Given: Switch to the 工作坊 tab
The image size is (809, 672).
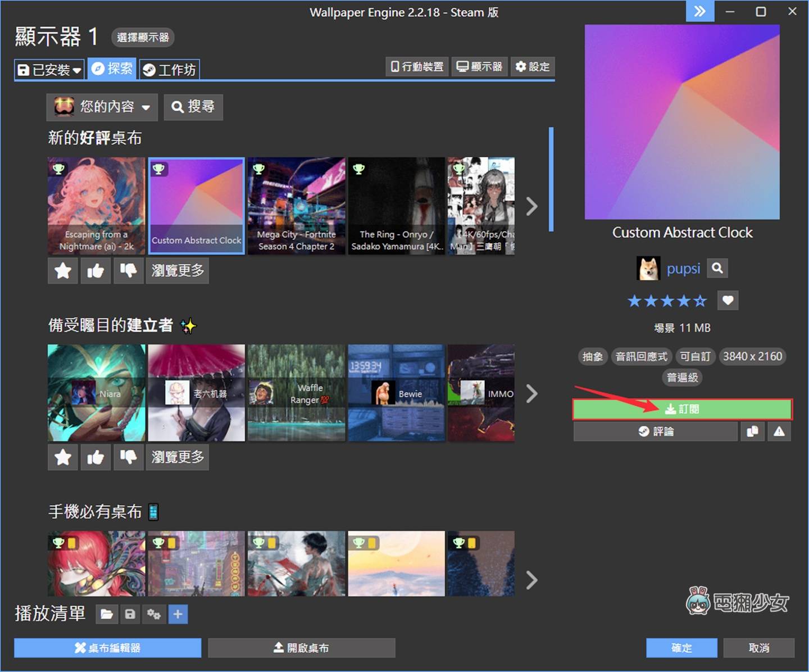Looking at the screenshot, I should (169, 69).
